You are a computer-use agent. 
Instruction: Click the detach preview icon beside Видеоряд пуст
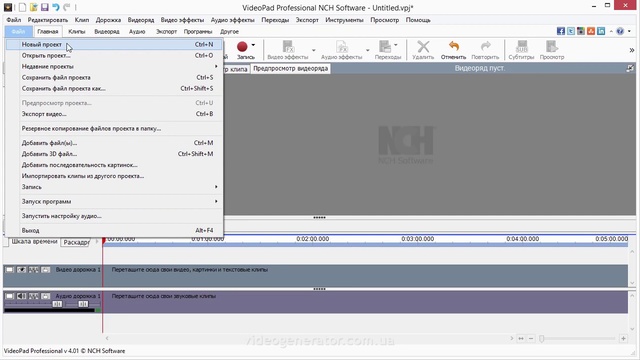point(630,68)
